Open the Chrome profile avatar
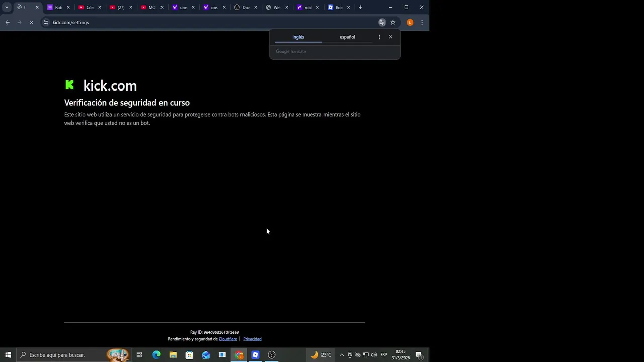Image resolution: width=644 pixels, height=362 pixels. pyautogui.click(x=410, y=22)
